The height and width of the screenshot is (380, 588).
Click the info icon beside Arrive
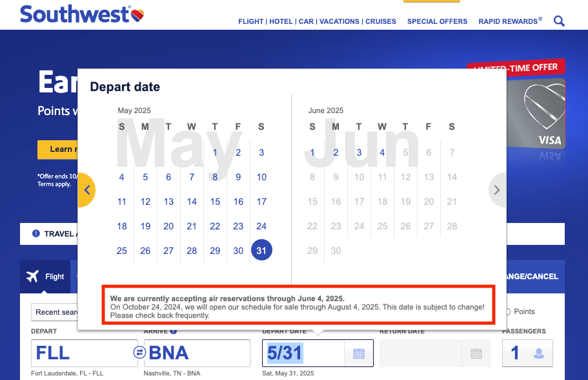[x=174, y=332]
